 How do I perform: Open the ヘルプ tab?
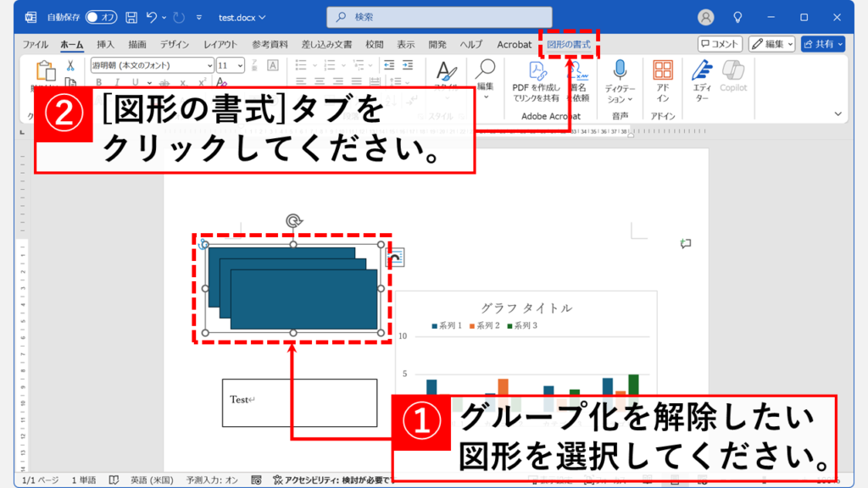(x=471, y=44)
